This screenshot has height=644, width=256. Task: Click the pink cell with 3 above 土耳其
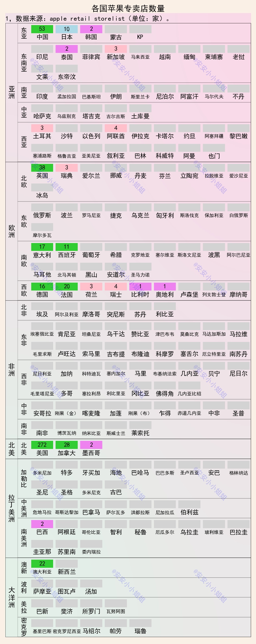(x=42, y=128)
